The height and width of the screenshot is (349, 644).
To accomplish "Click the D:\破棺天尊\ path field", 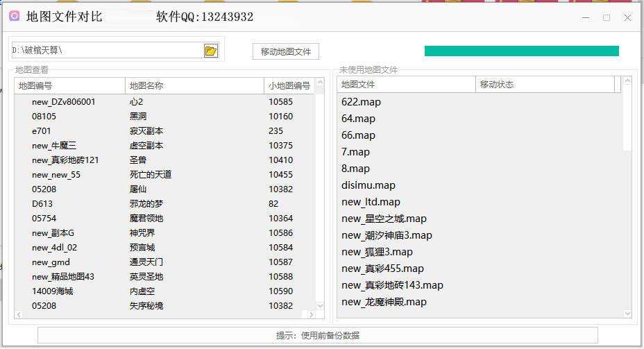I will [x=108, y=50].
